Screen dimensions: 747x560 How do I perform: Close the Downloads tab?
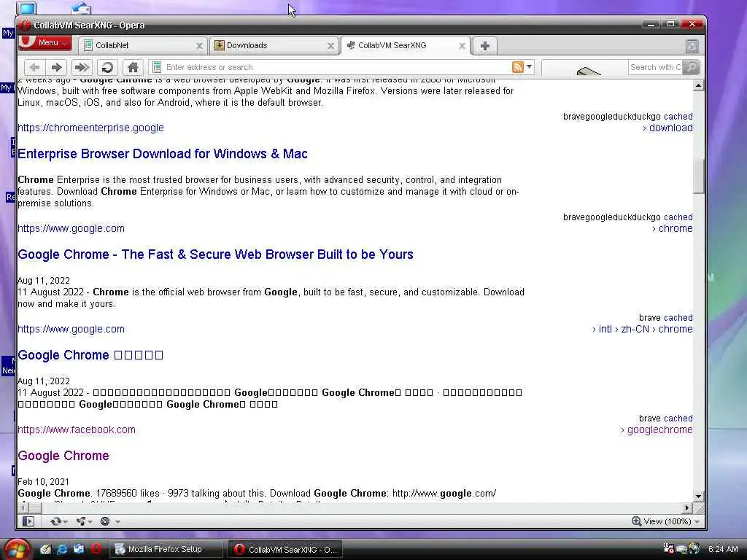pos(330,46)
